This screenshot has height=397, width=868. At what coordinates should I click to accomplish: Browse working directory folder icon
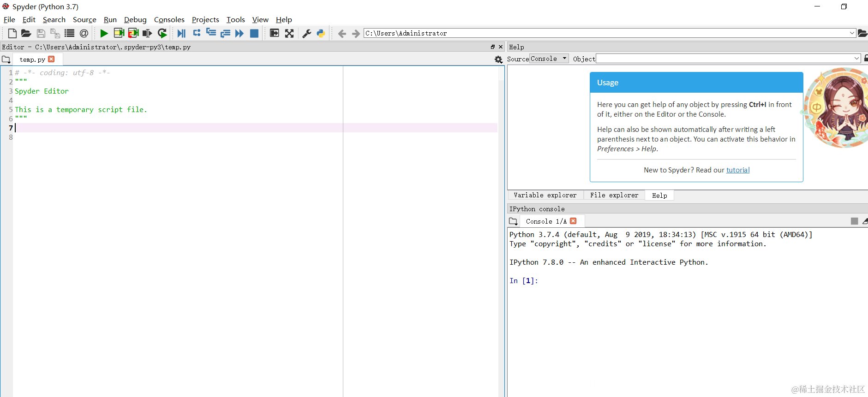click(x=862, y=33)
